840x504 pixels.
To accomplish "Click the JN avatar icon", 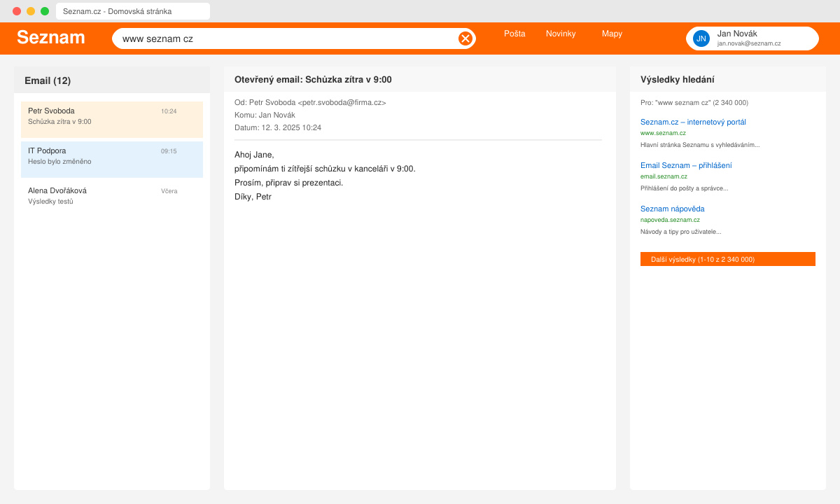I will coord(701,38).
